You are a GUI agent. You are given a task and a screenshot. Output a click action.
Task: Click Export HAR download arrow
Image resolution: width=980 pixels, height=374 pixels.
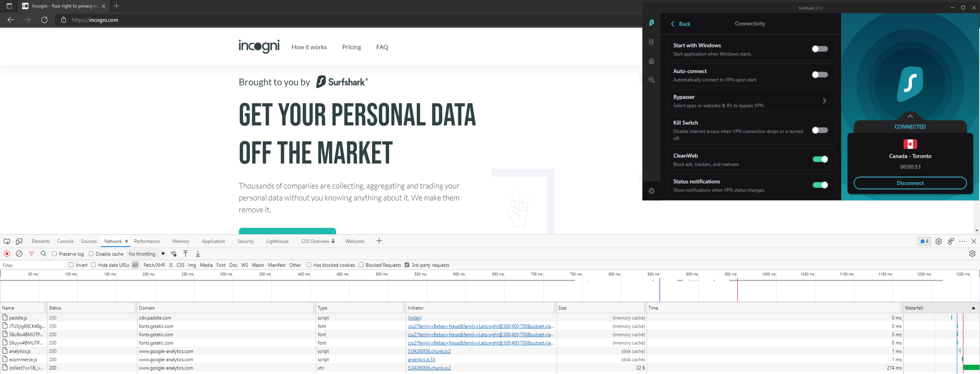point(198,254)
